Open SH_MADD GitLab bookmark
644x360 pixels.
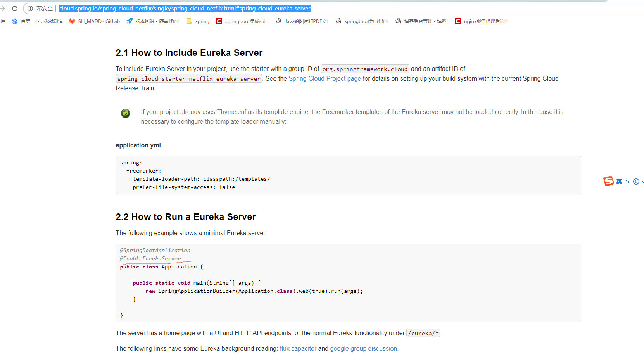94,21
